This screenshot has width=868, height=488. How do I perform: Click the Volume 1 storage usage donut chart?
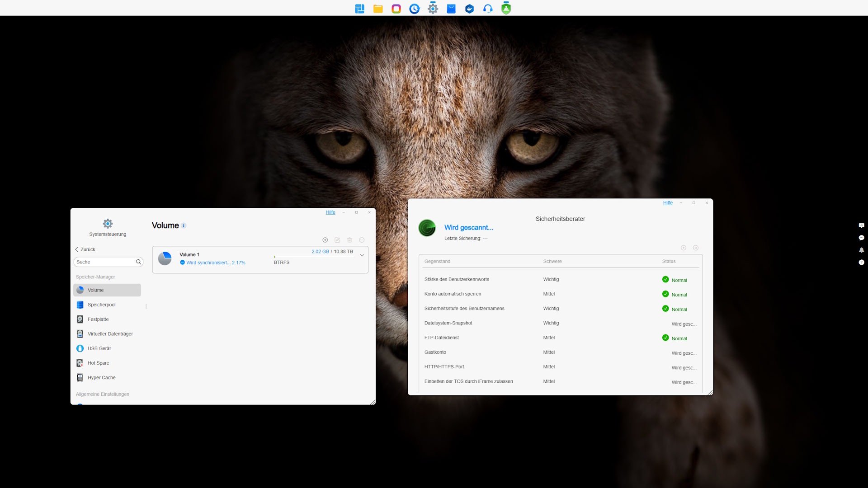click(166, 258)
